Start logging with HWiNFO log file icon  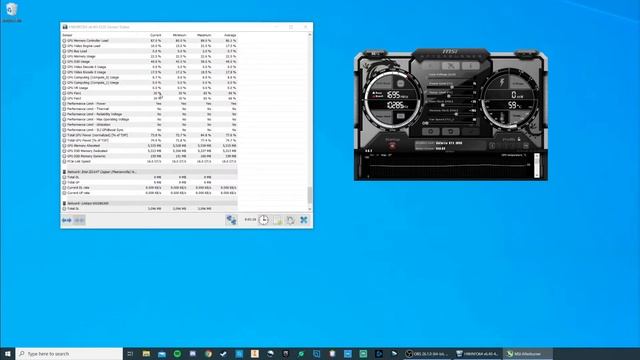[x=278, y=220]
